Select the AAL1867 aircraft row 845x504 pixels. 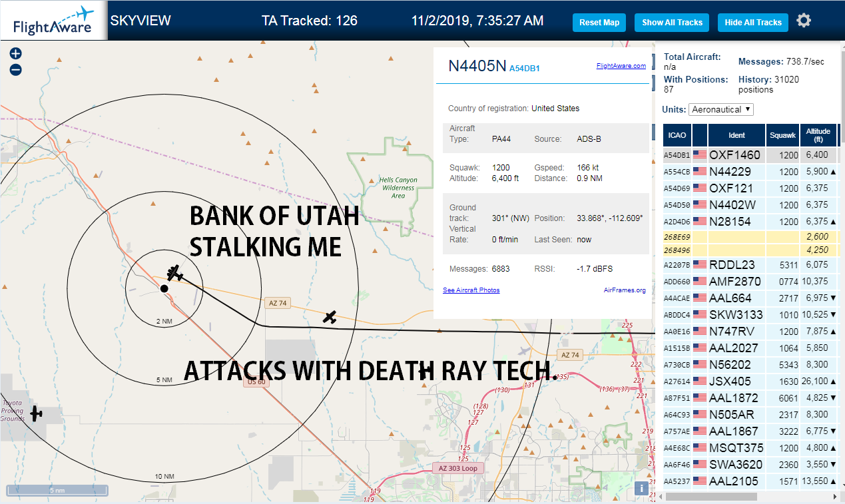[x=750, y=431]
